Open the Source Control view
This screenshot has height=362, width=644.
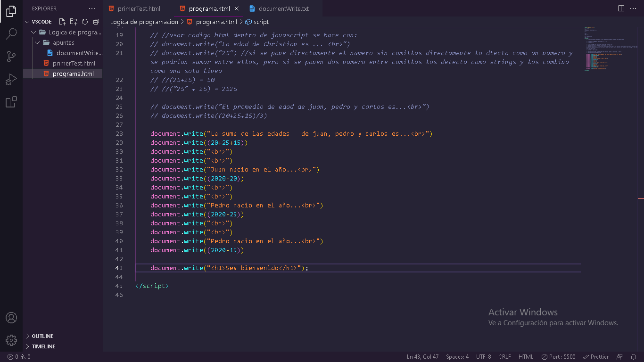11,57
